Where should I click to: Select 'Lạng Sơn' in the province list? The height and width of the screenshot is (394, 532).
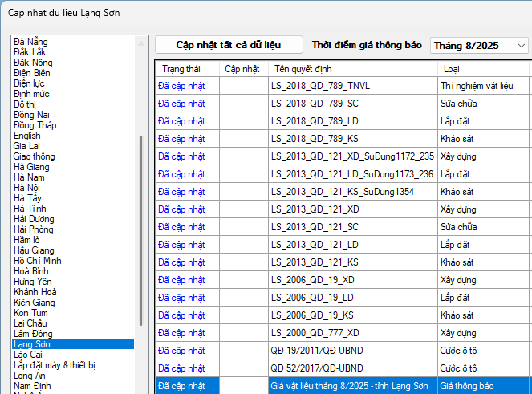(31, 344)
